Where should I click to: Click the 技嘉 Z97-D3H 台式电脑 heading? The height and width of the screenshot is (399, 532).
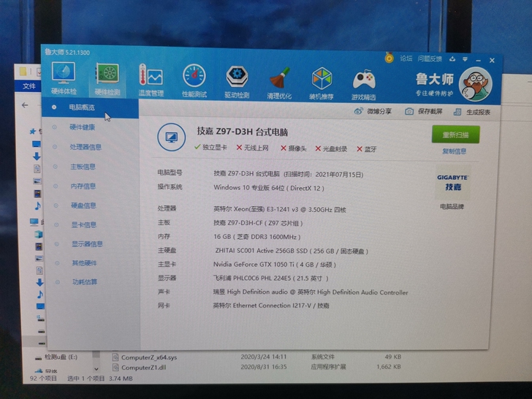tap(243, 132)
